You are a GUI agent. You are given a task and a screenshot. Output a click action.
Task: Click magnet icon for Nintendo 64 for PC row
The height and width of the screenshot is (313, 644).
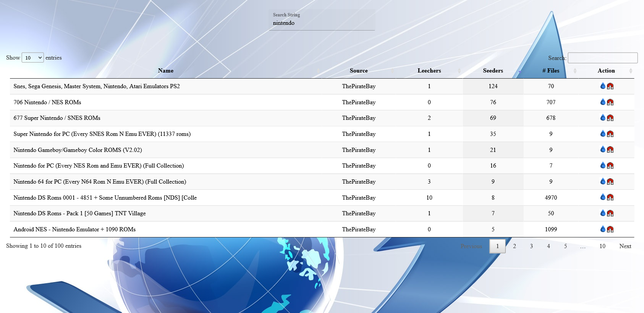tap(610, 182)
